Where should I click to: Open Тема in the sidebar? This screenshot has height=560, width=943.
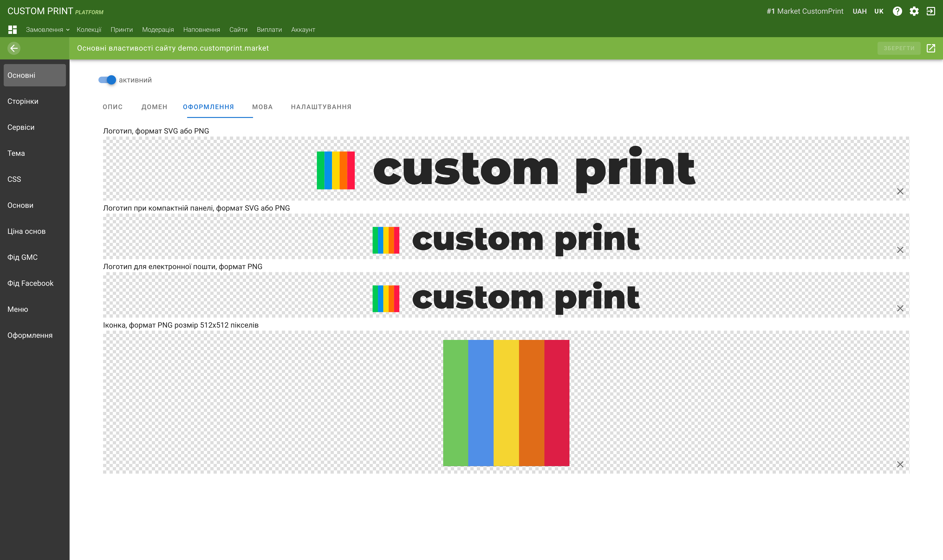click(35, 153)
